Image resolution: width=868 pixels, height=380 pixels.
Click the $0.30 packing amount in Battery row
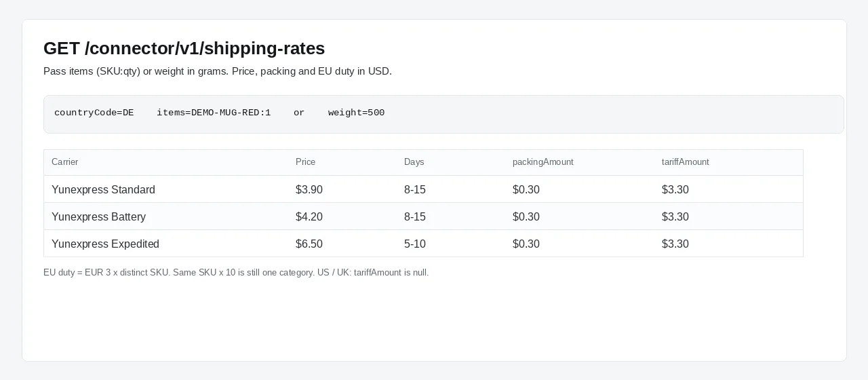pos(526,216)
